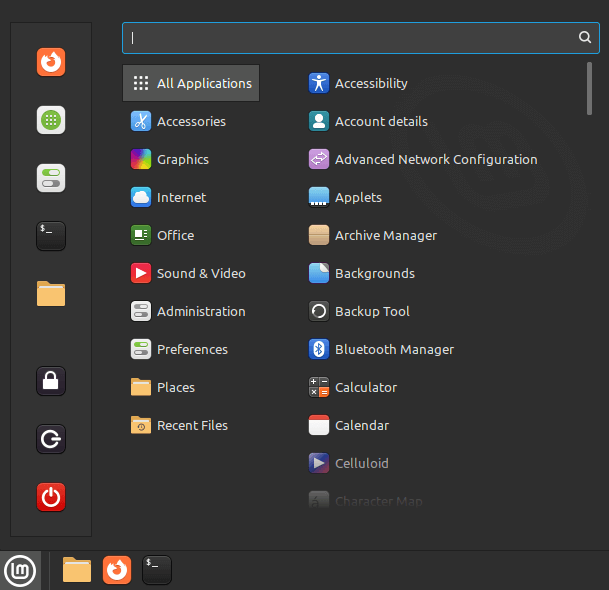Launch the Calculator icon

[319, 387]
